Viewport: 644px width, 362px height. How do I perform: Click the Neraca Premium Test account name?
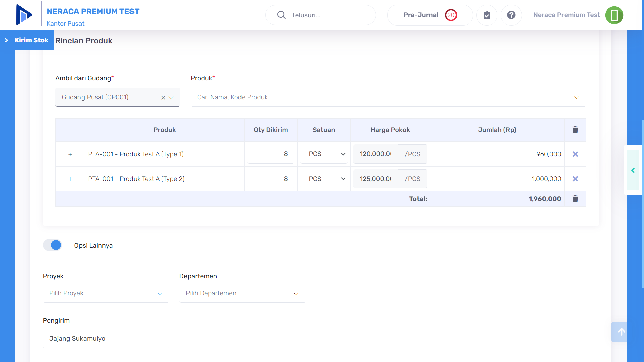[x=567, y=15]
